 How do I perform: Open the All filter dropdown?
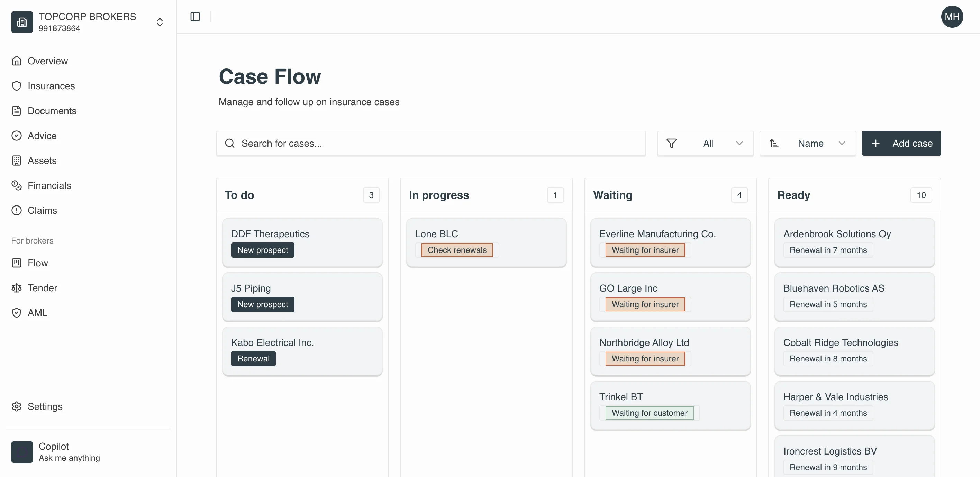(x=739, y=144)
